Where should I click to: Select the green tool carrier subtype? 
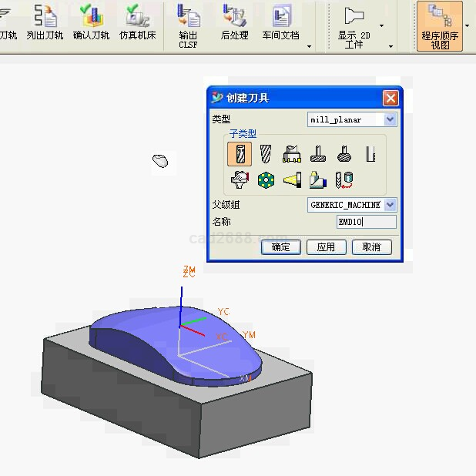tap(266, 180)
